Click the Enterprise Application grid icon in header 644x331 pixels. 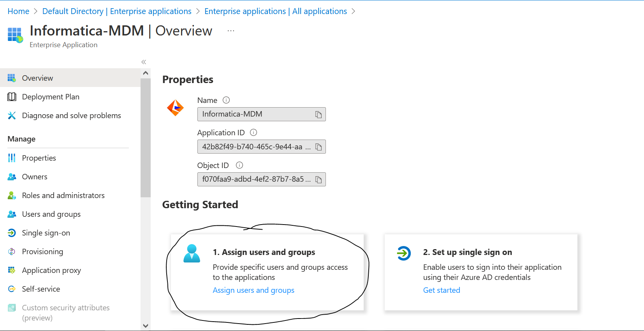[x=15, y=35]
